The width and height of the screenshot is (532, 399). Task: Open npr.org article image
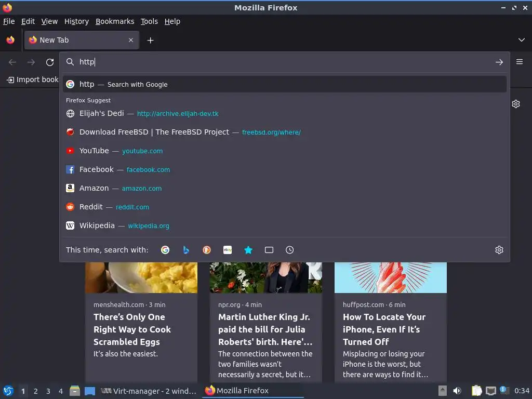[x=265, y=277]
